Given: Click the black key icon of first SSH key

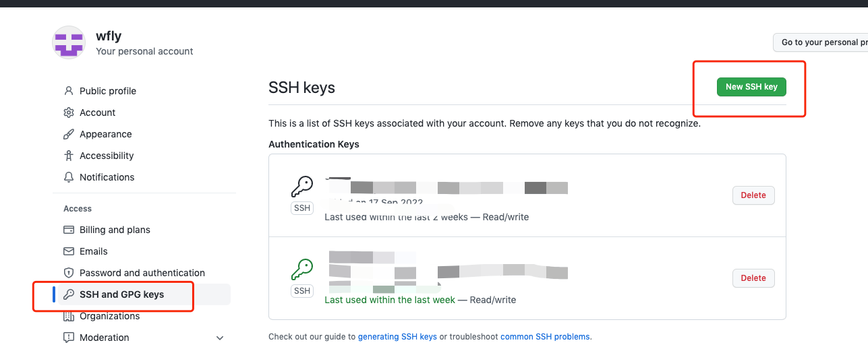Looking at the screenshot, I should tap(302, 187).
